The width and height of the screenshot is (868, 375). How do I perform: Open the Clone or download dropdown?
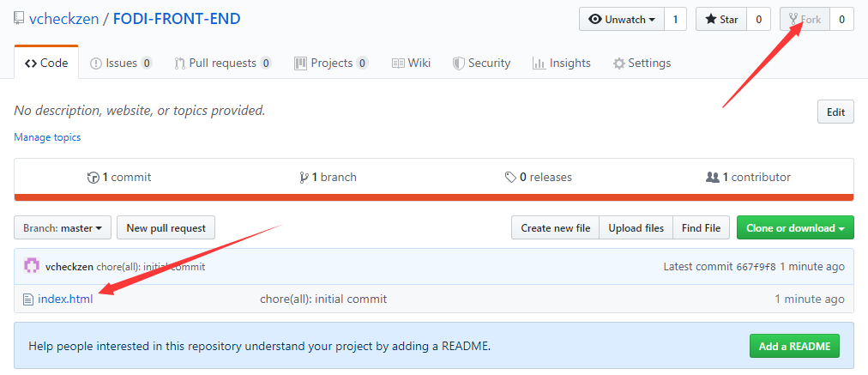795,227
